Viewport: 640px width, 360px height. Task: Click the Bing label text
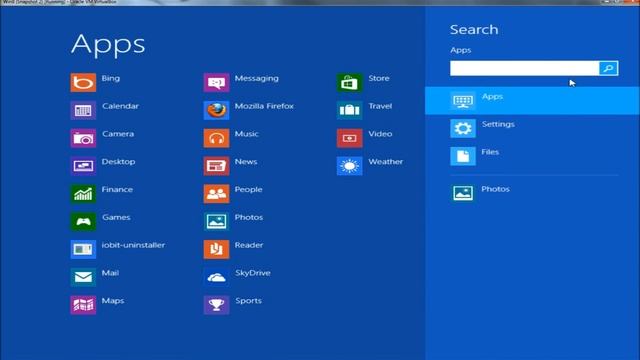tap(111, 78)
